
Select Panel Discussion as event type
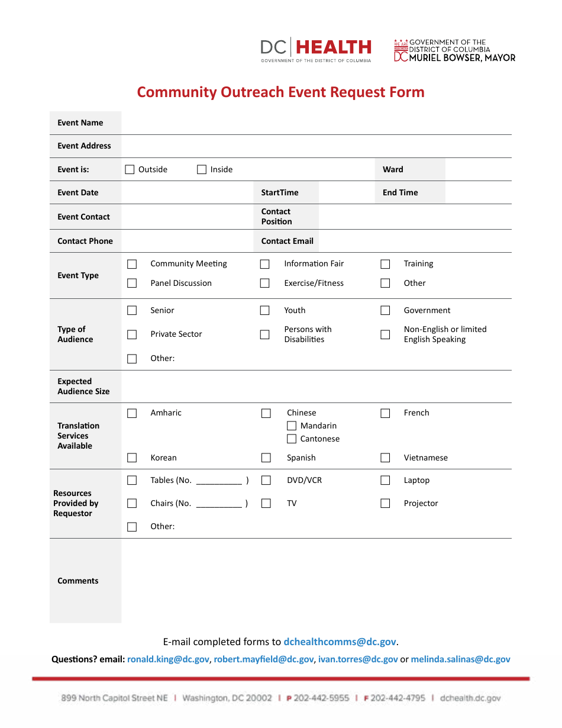point(131,283)
